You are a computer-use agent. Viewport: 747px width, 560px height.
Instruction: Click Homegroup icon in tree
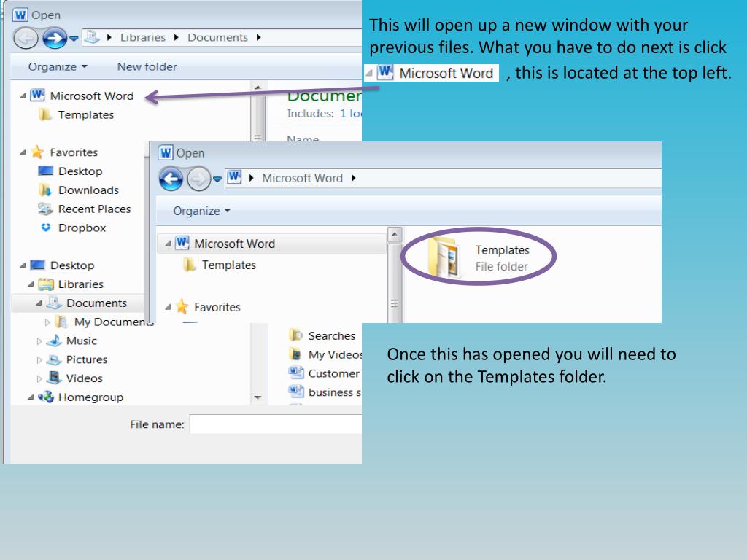46,397
